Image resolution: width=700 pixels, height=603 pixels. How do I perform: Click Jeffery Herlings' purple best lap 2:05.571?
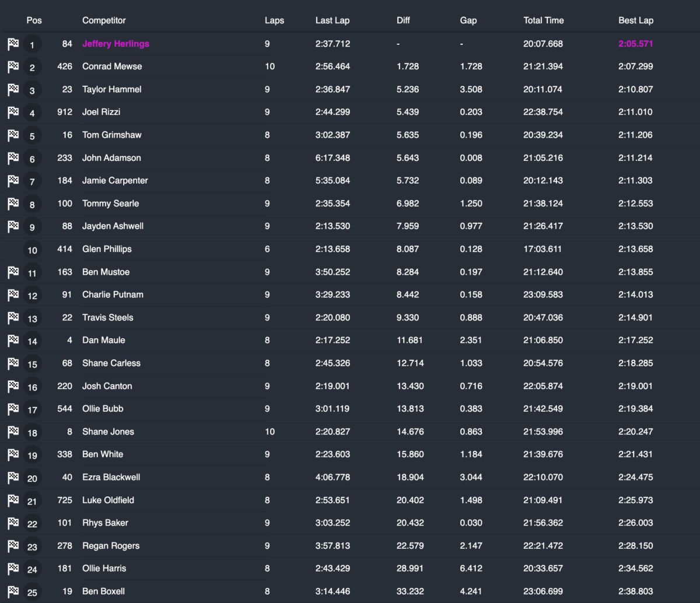tap(635, 44)
